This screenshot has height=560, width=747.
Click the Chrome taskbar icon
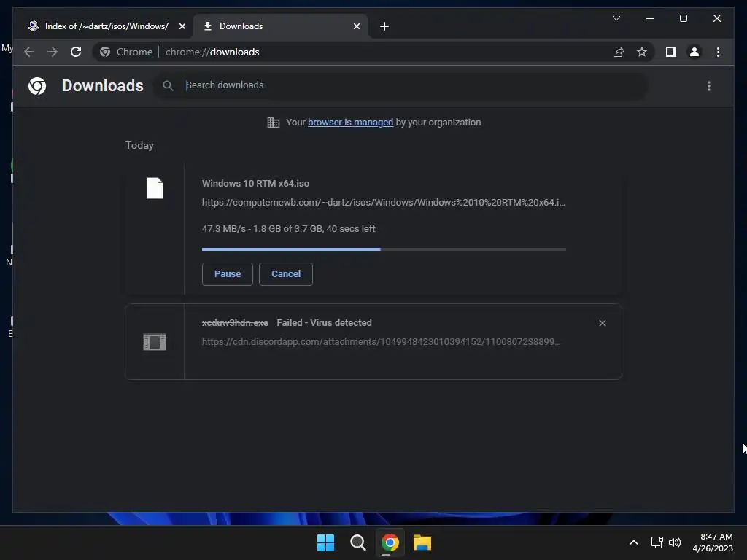pos(390,542)
